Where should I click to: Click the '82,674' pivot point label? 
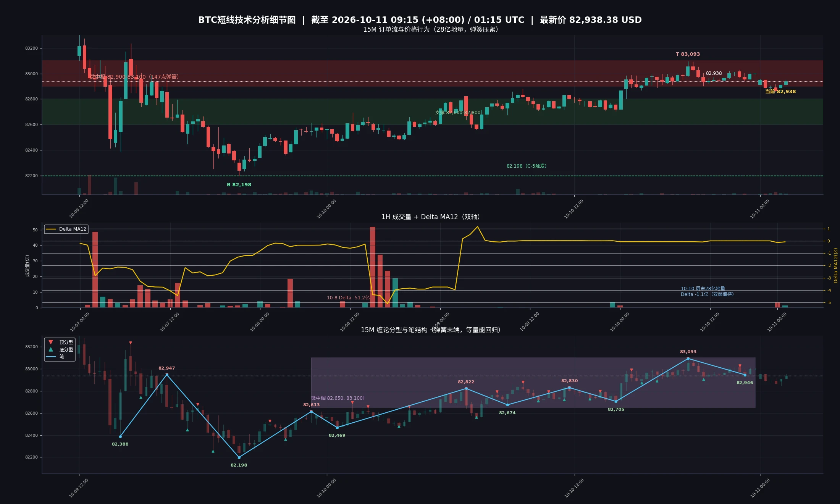pos(507,413)
